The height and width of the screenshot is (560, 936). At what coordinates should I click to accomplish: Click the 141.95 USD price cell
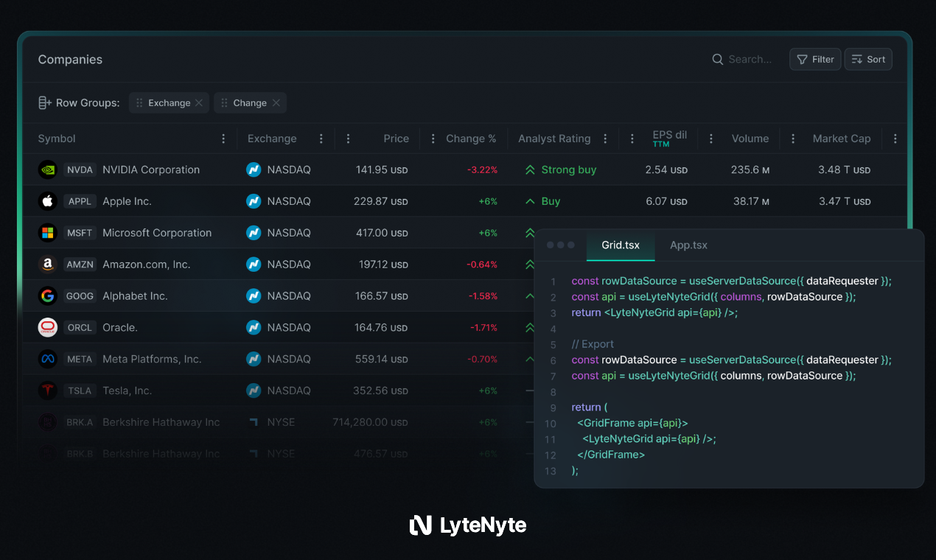tap(382, 170)
